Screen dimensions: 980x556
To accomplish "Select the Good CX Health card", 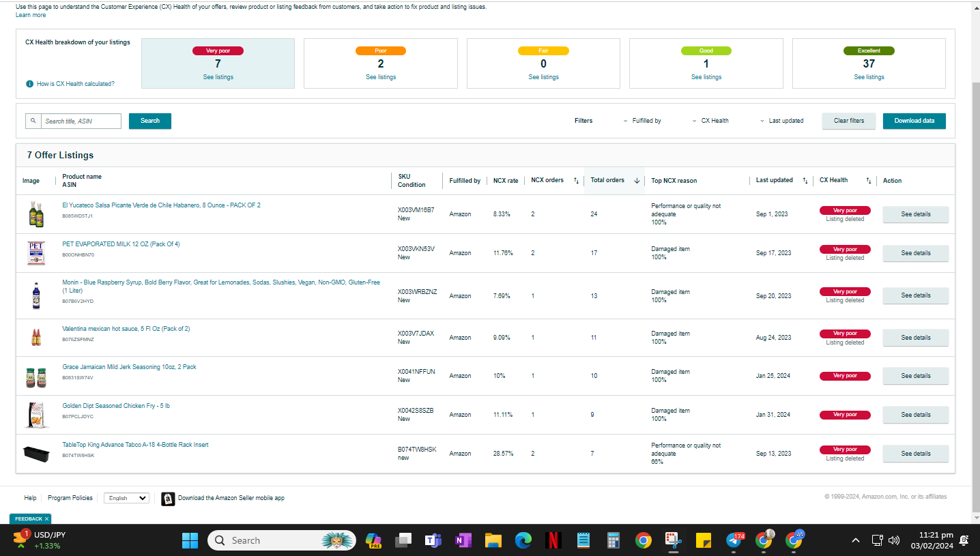I will pyautogui.click(x=706, y=63).
